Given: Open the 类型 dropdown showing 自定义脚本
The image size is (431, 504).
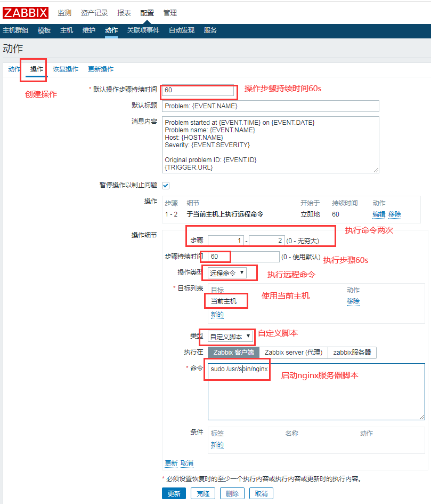Looking at the screenshot, I should pyautogui.click(x=230, y=337).
